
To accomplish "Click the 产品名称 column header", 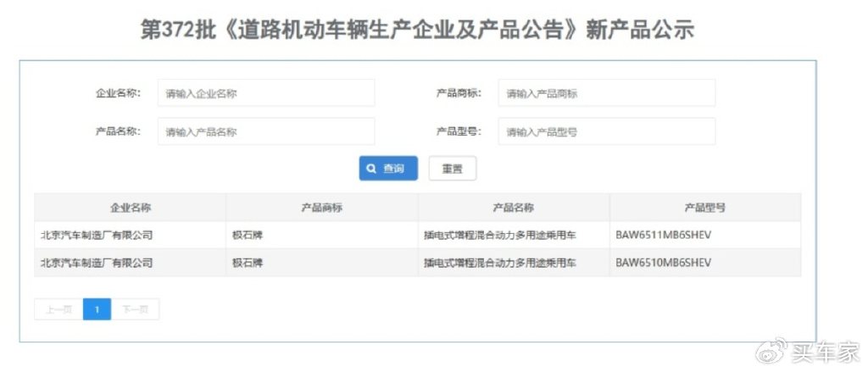I will pos(514,208).
